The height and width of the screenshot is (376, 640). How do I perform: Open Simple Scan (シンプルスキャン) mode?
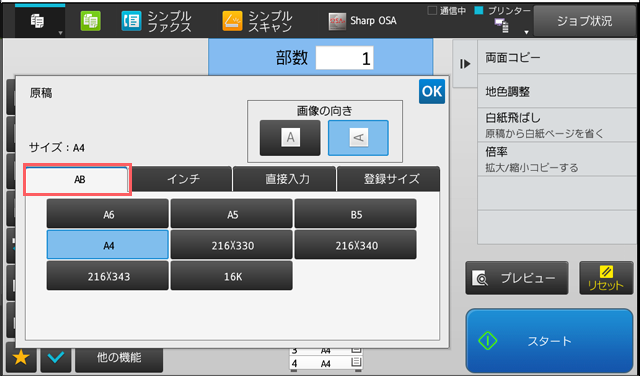tap(257, 21)
